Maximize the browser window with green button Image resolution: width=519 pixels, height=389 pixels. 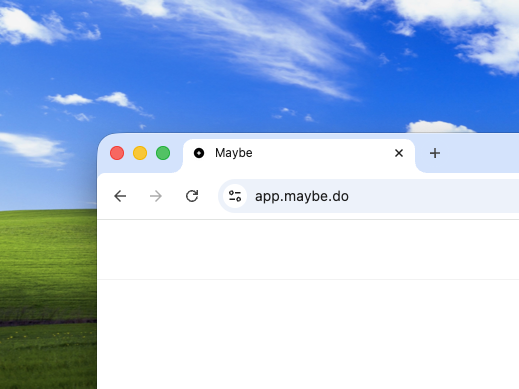coord(163,153)
